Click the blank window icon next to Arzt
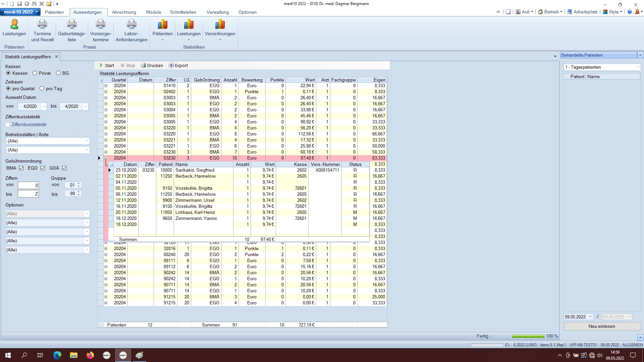Viewport: 644px width, 362px height. [508, 12]
